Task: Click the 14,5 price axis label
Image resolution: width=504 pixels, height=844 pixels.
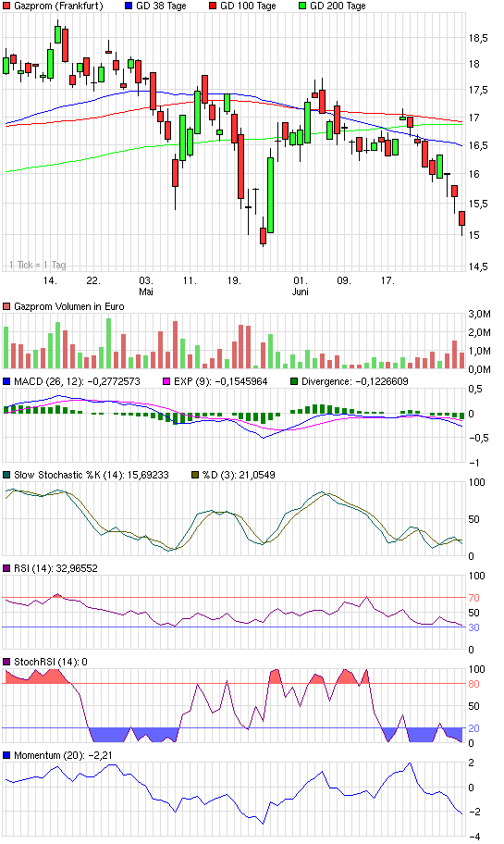Action: (x=478, y=267)
